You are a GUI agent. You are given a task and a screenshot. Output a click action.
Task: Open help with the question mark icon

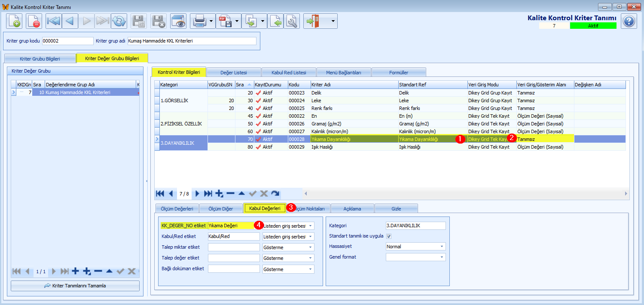tap(629, 21)
